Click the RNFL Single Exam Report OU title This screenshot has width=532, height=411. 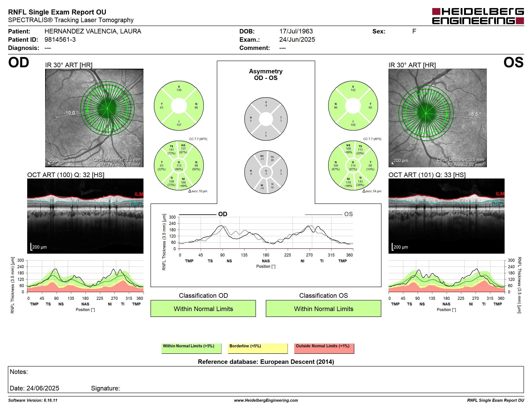tap(57, 12)
